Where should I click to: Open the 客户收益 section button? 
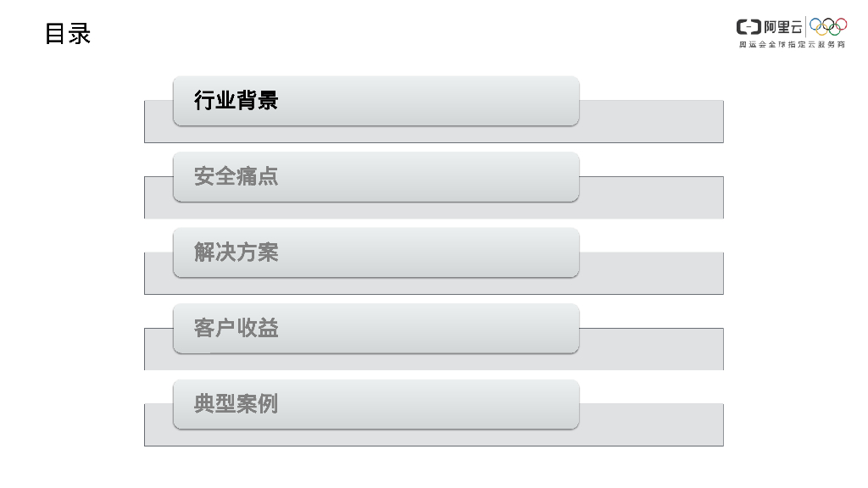pos(376,329)
